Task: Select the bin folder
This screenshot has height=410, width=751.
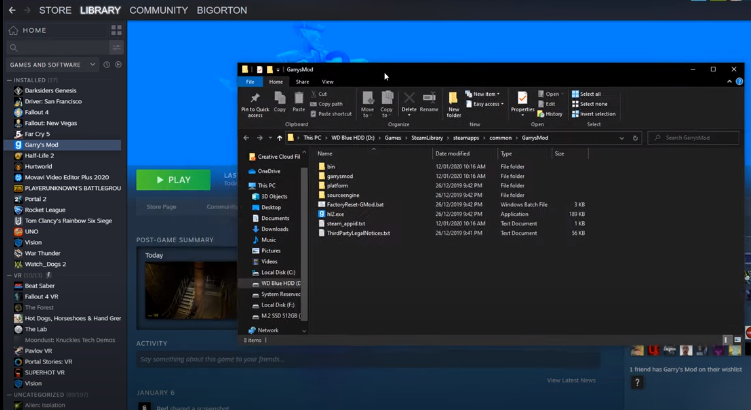Action: [x=330, y=167]
